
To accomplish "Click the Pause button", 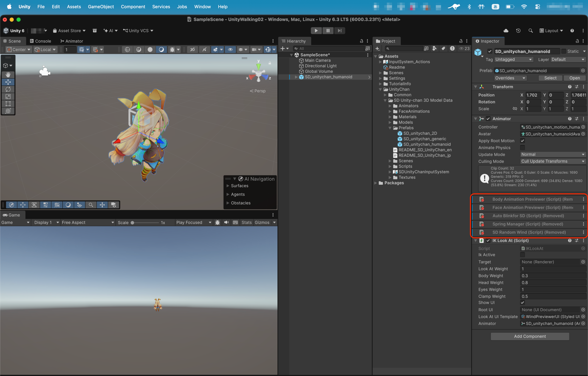I will coord(328,31).
